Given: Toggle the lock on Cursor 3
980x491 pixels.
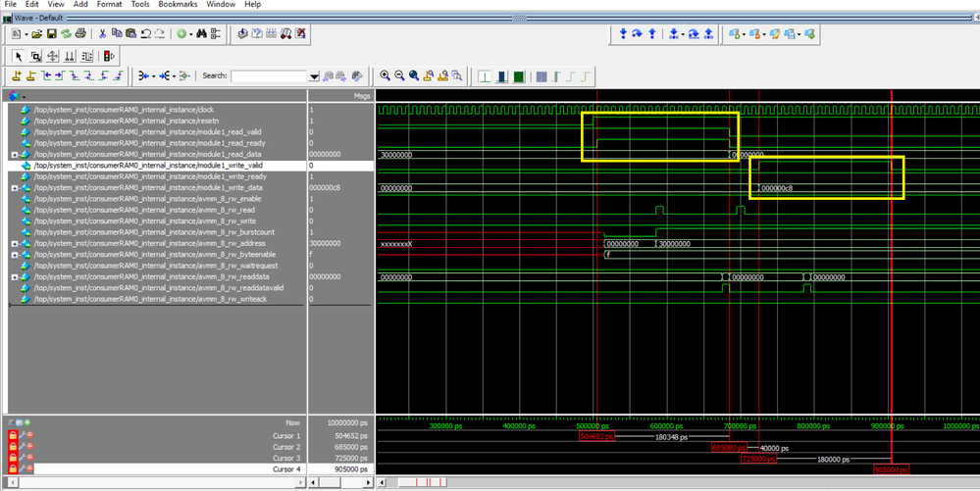Looking at the screenshot, I should [13, 458].
